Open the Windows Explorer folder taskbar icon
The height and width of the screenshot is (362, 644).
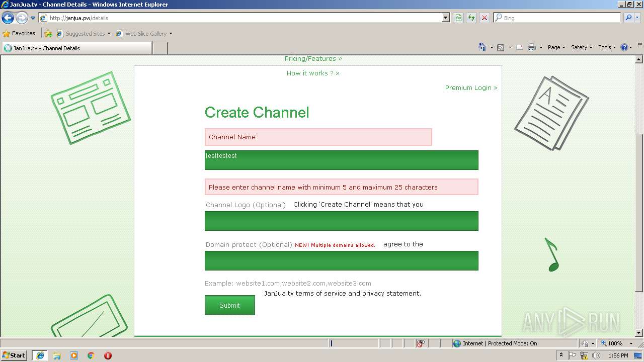coord(57,355)
